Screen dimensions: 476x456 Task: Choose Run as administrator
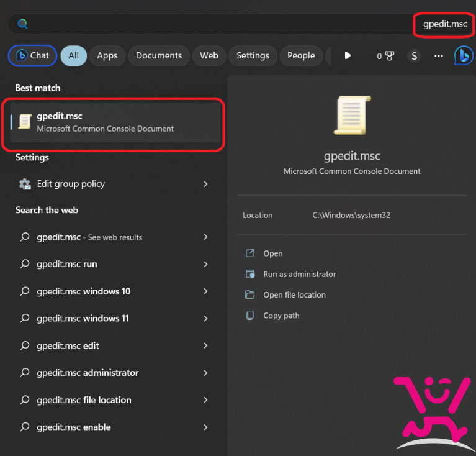point(300,275)
